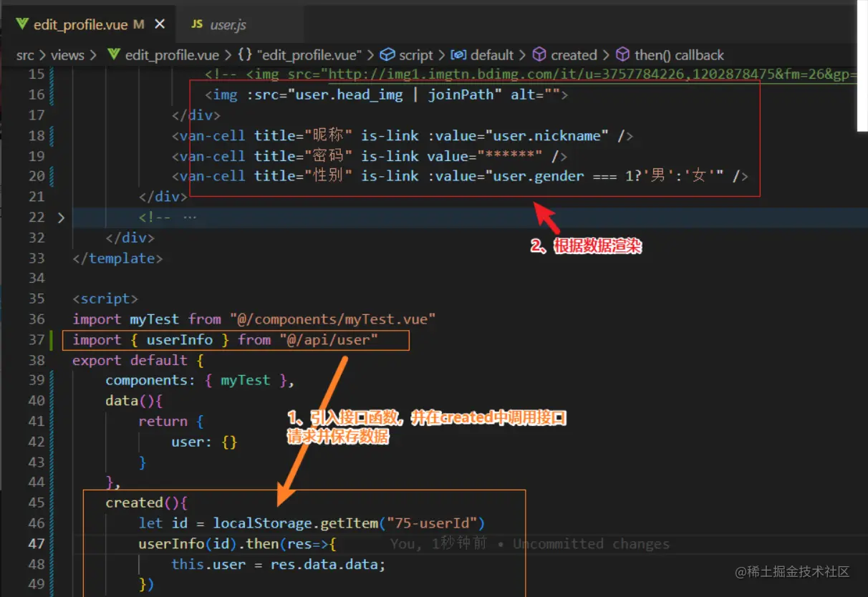Viewport: 868px width, 597px height.
Task: Click the 'then() callback' breadcrumb segment
Action: coord(679,55)
